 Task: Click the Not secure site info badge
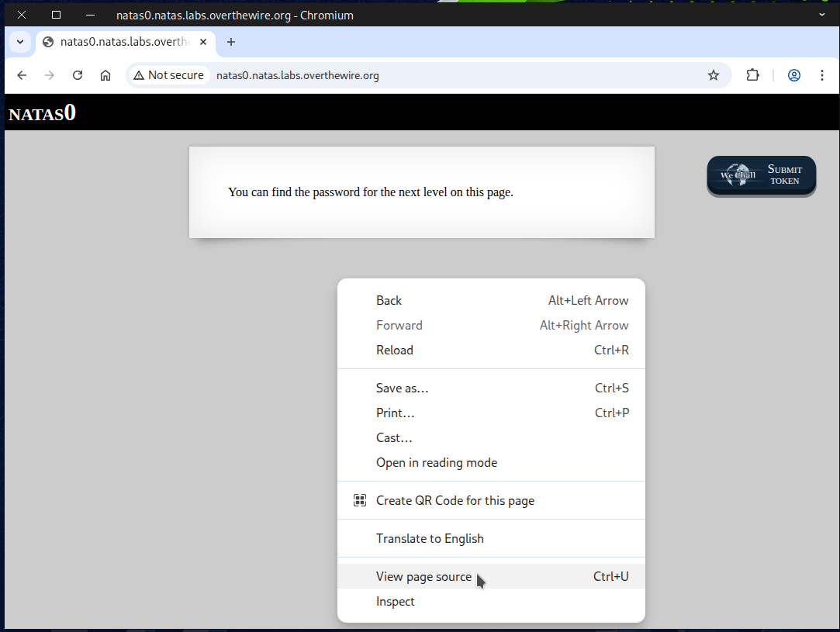coord(169,75)
